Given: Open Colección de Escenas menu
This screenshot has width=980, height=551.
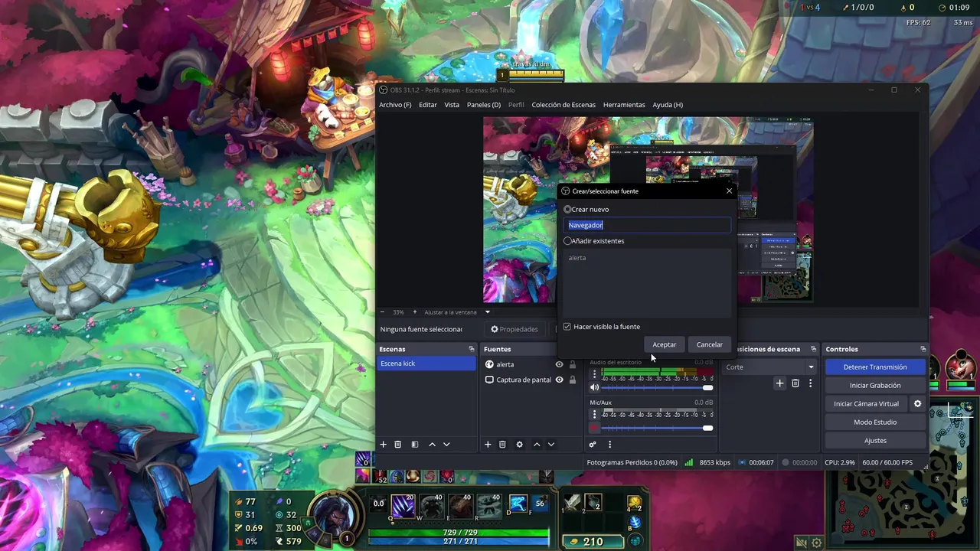Looking at the screenshot, I should pos(563,105).
